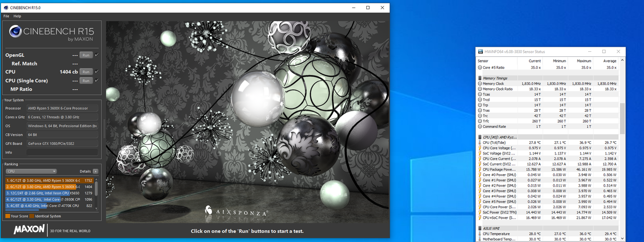Click the Motherboard Temperature thermometer icon
This screenshot has height=242, width=644.
[479, 239]
